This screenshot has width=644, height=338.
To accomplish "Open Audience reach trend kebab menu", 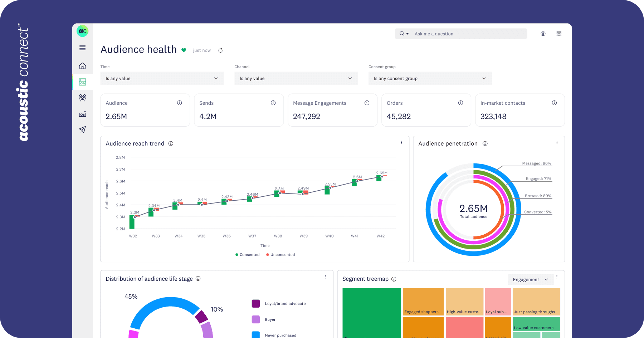I will click(401, 143).
